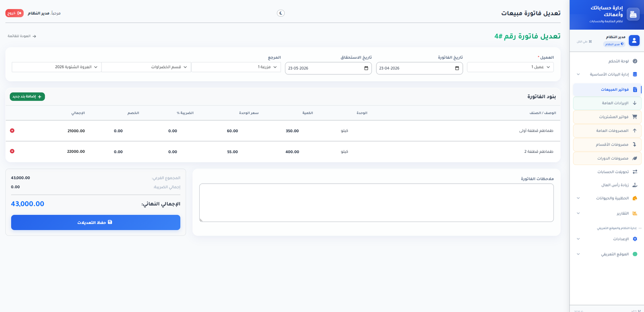Click the طماطم قطفة أولى description cell
Image resolution: width=644 pixels, height=312 pixels.
(x=536, y=131)
